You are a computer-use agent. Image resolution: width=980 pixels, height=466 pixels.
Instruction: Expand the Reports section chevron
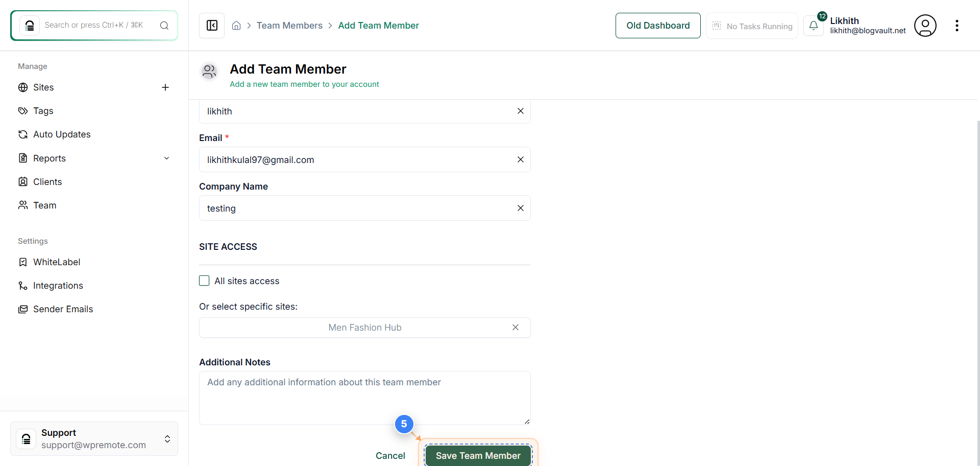[x=167, y=158]
